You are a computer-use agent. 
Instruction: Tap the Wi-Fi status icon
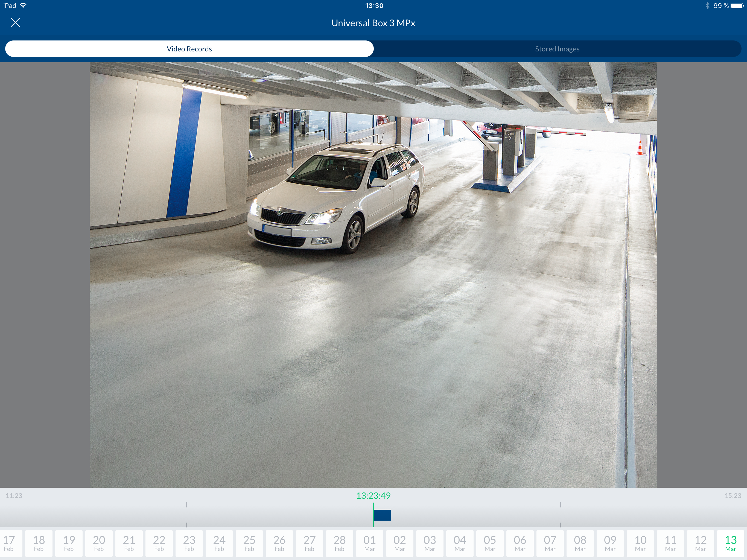coord(23,5)
